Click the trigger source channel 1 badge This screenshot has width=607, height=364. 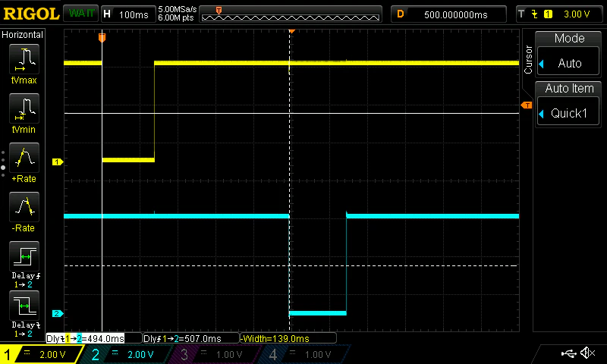click(x=548, y=14)
